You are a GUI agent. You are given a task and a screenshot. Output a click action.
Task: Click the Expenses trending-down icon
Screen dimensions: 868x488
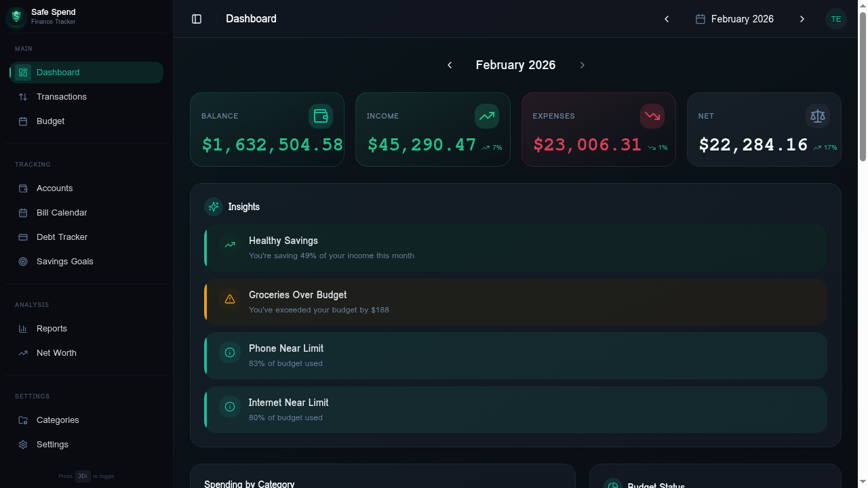[652, 116]
